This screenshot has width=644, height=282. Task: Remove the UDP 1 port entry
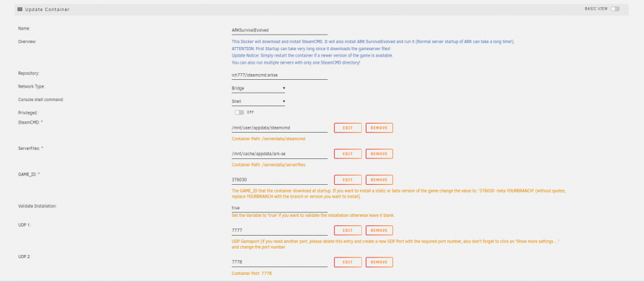point(379,230)
